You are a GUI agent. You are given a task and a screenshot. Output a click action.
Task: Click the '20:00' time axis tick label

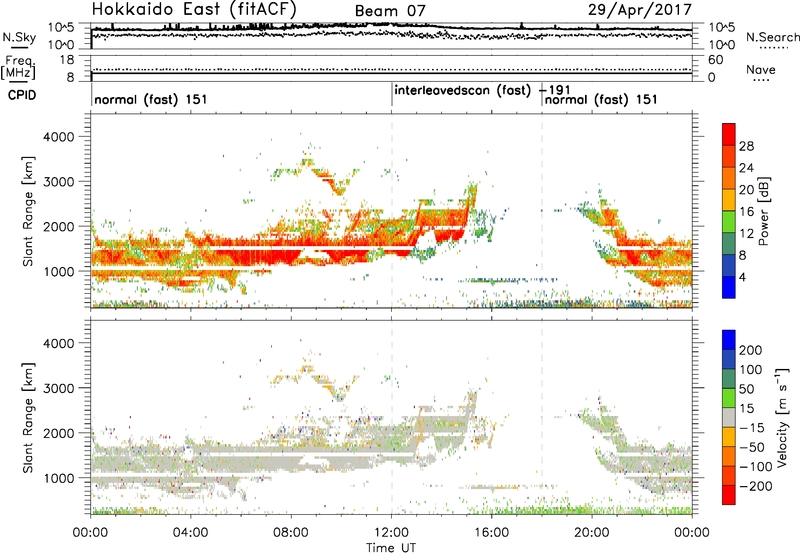click(591, 533)
